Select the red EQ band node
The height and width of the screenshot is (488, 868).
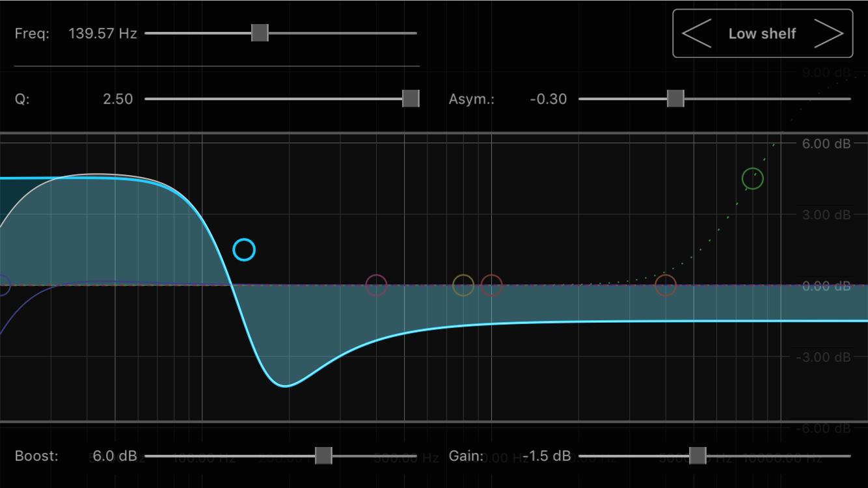click(491, 285)
